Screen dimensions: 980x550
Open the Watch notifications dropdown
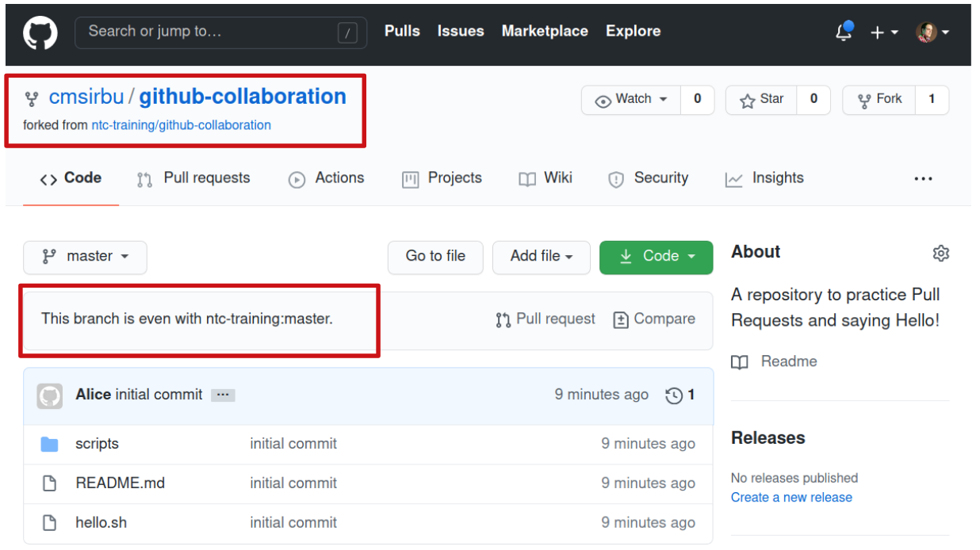631,100
